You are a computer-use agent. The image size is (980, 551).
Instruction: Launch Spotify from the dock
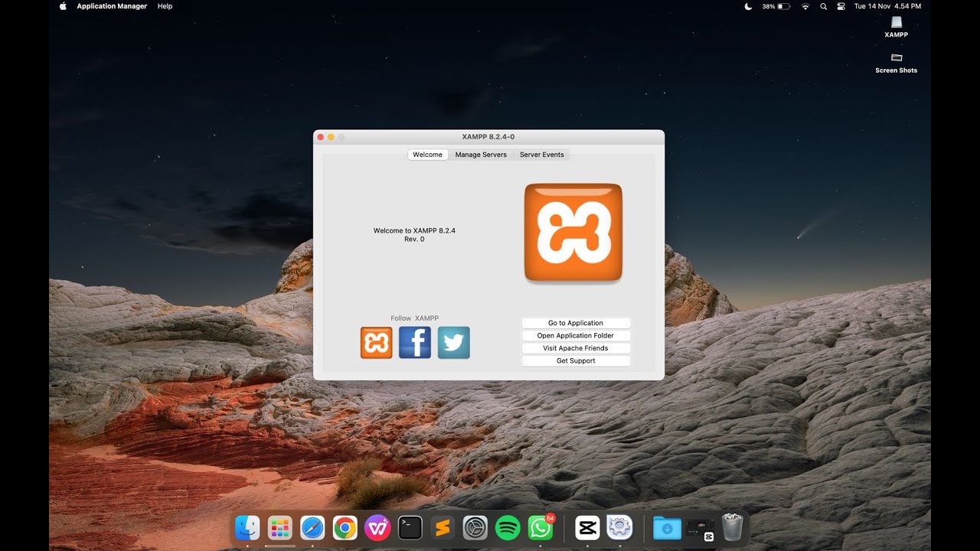tap(508, 527)
